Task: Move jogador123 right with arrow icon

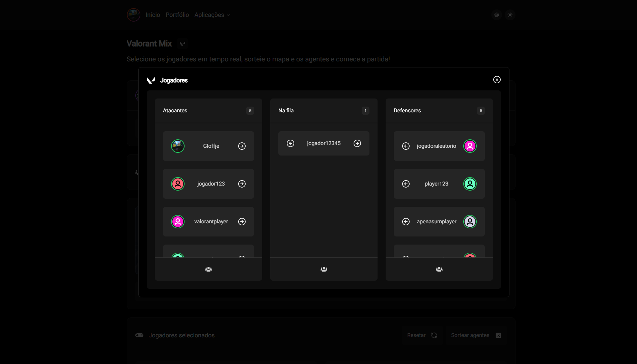Action: tap(242, 184)
